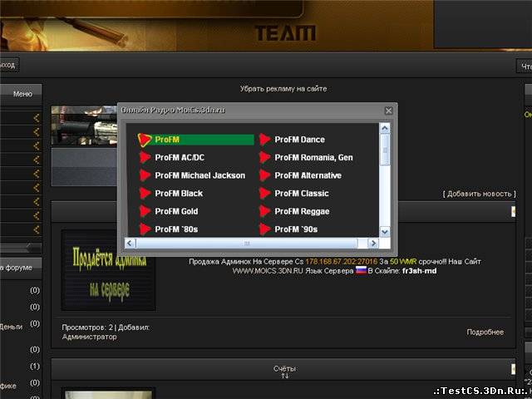
Task: Click the red arrow beside ProFM Dance
Action: click(264, 140)
